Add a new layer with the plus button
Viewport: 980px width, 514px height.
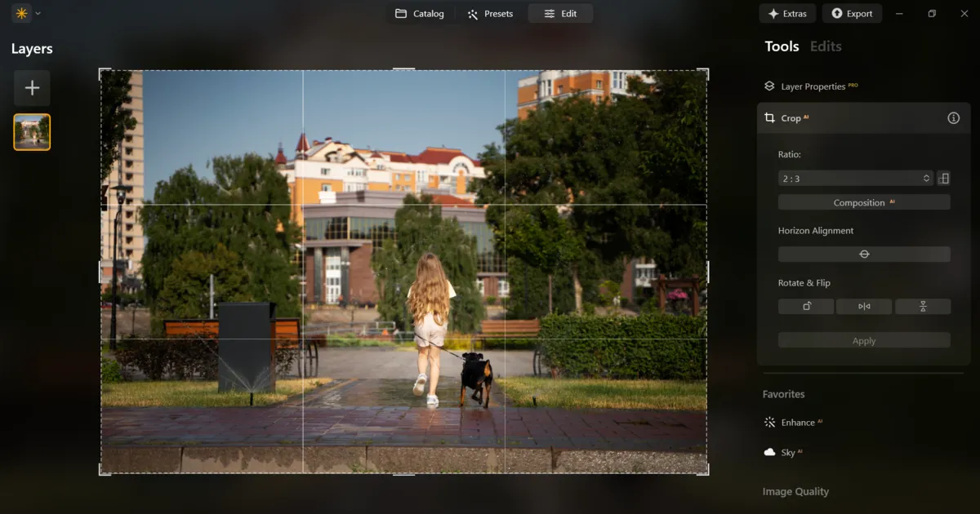pos(32,87)
